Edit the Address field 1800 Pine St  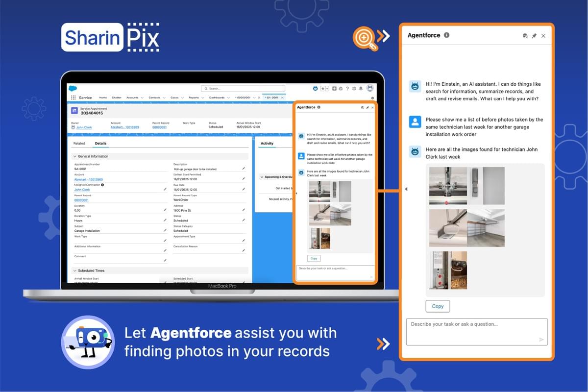click(x=244, y=210)
